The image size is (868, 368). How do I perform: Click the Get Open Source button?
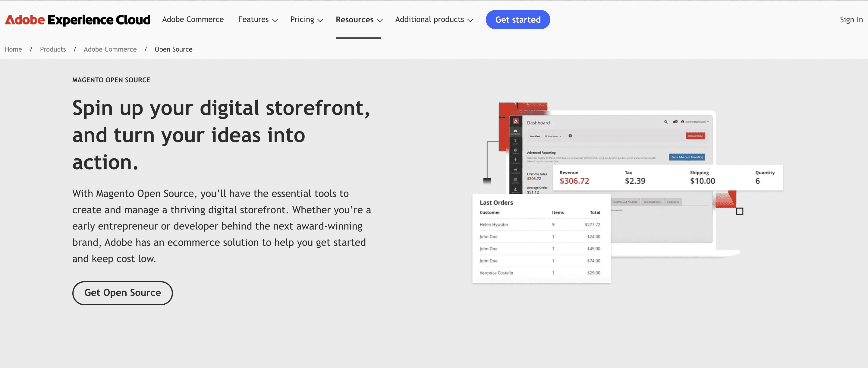(123, 293)
